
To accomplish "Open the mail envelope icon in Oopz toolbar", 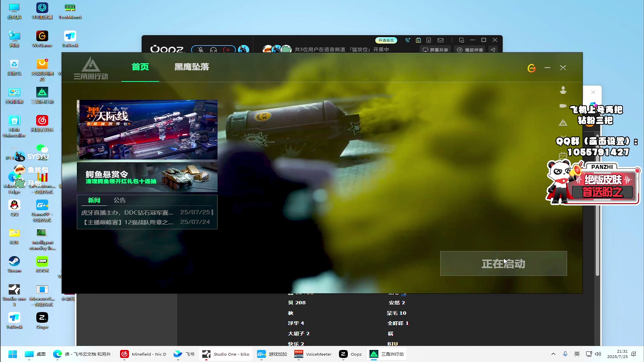I will coord(441,40).
